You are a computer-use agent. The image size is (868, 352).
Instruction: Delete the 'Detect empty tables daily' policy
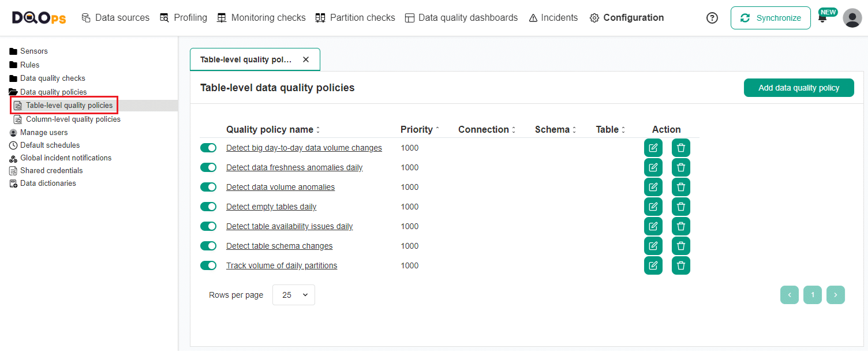tap(681, 207)
